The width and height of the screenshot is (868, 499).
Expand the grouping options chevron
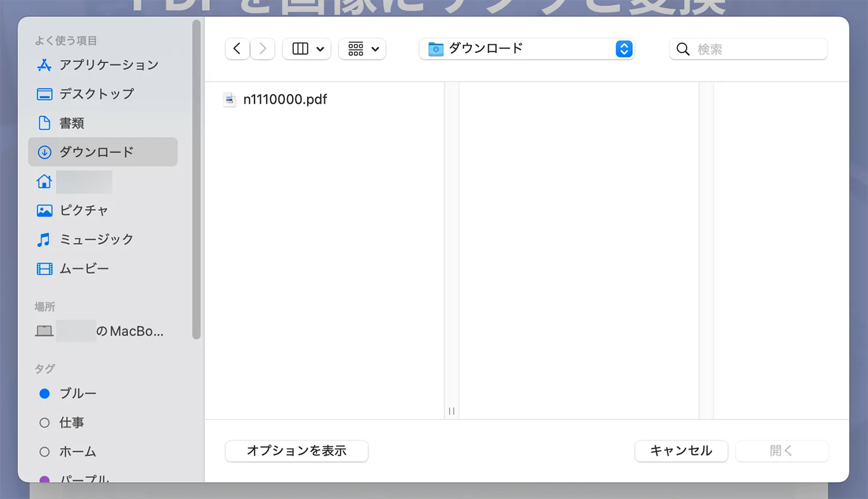coord(374,49)
